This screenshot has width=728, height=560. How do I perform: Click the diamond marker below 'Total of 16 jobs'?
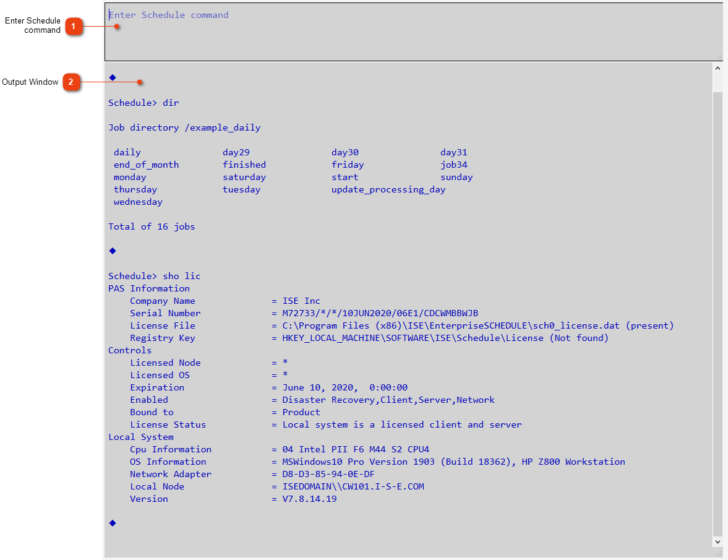(x=113, y=251)
